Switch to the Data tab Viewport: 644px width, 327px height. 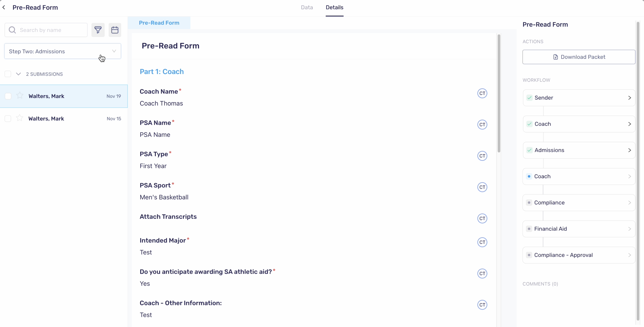307,8
